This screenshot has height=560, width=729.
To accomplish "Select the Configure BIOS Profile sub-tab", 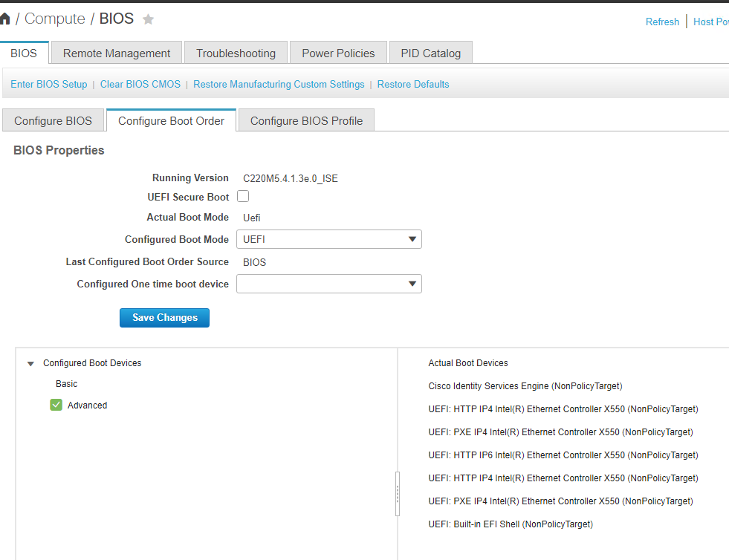I will tap(306, 120).
